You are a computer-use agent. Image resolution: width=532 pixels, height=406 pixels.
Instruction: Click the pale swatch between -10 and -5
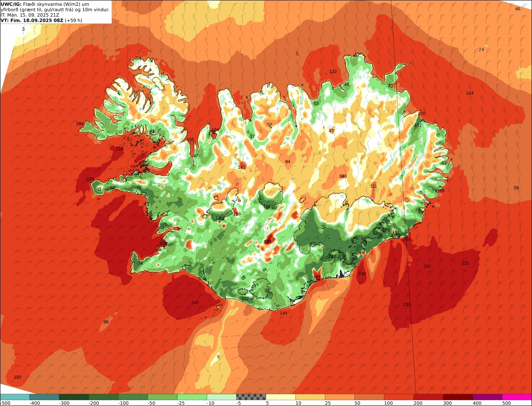pyautogui.click(x=222, y=397)
